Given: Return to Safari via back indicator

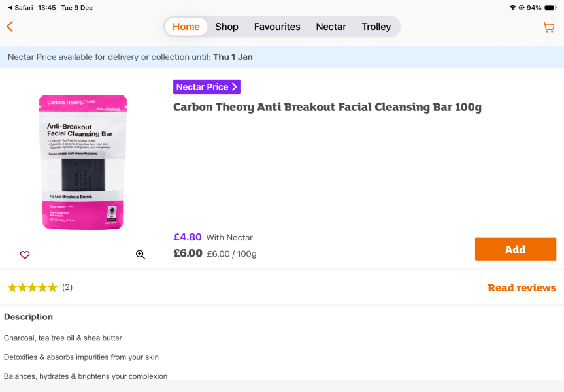Looking at the screenshot, I should 20,8.
